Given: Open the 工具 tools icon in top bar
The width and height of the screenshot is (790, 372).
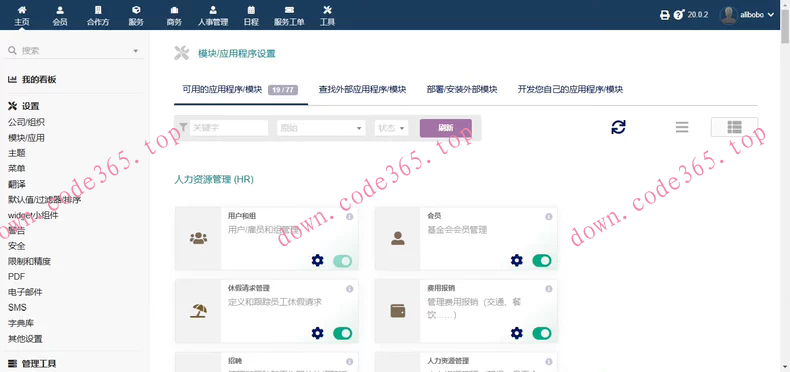Looking at the screenshot, I should 327,10.
